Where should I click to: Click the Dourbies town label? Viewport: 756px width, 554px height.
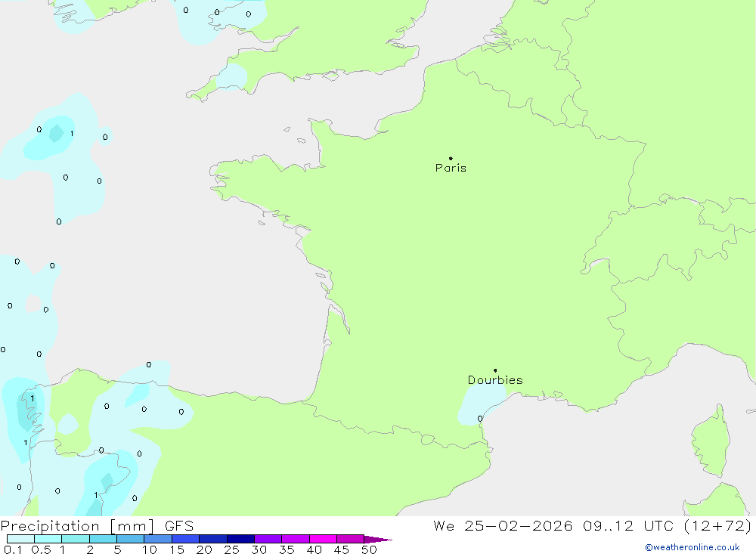pyautogui.click(x=495, y=380)
